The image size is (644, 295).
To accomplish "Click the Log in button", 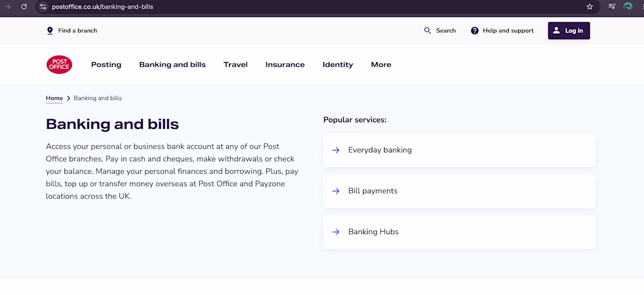I will (x=569, y=30).
